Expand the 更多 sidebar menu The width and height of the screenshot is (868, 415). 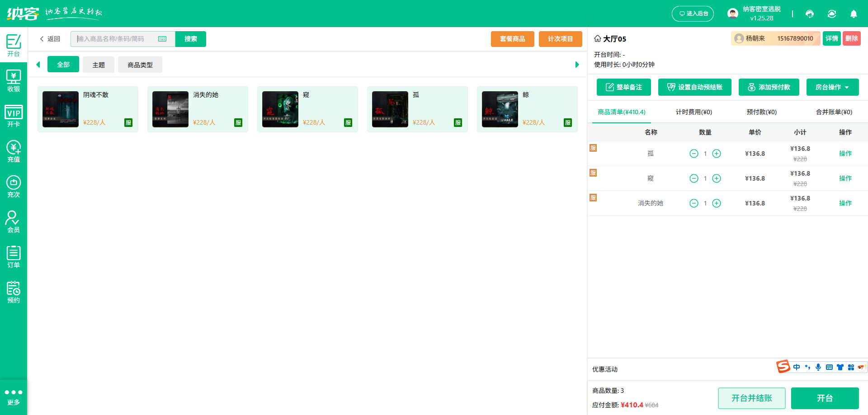click(x=14, y=397)
